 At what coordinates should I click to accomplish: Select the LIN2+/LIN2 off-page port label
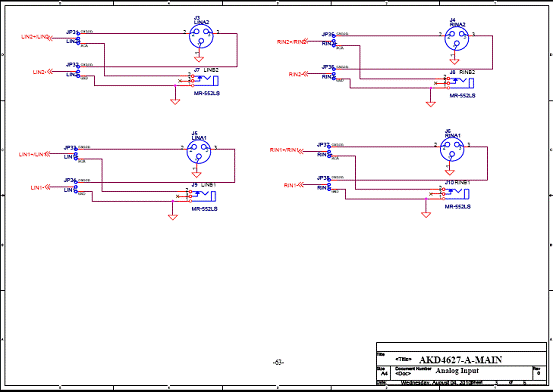click(x=37, y=37)
